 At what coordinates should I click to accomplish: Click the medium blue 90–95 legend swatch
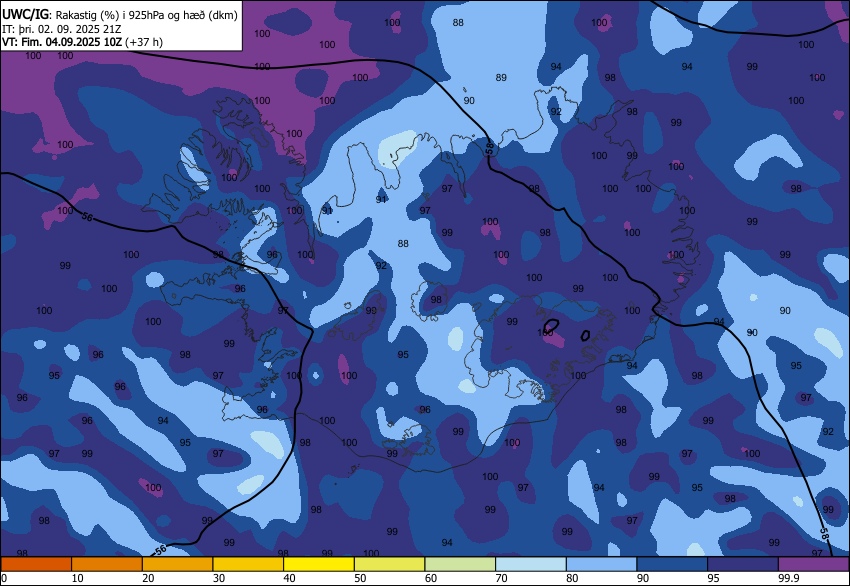point(672,564)
